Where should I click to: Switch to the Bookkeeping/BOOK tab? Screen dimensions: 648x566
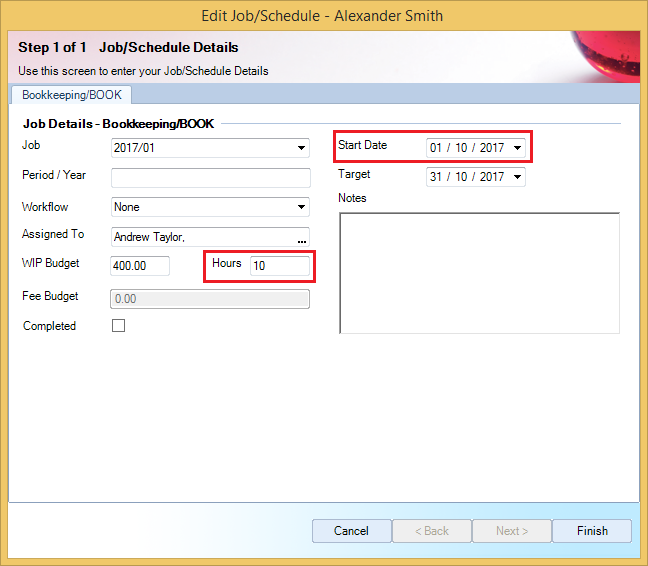pos(72,95)
